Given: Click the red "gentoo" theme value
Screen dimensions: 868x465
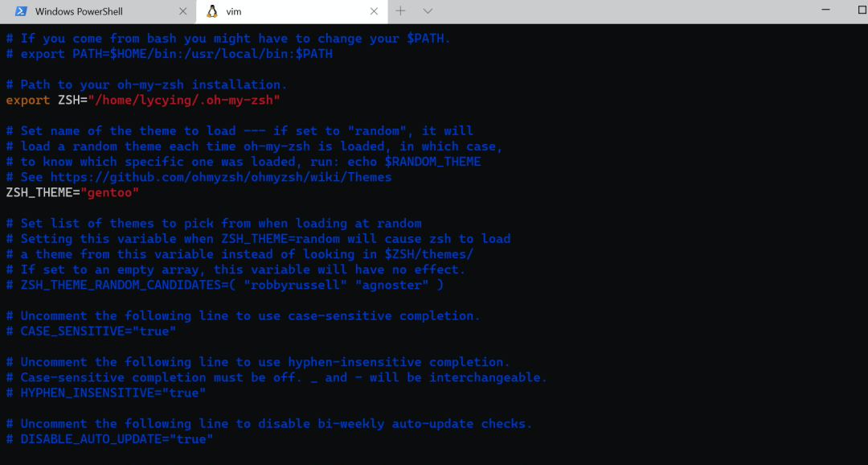Looking at the screenshot, I should click(x=109, y=193).
